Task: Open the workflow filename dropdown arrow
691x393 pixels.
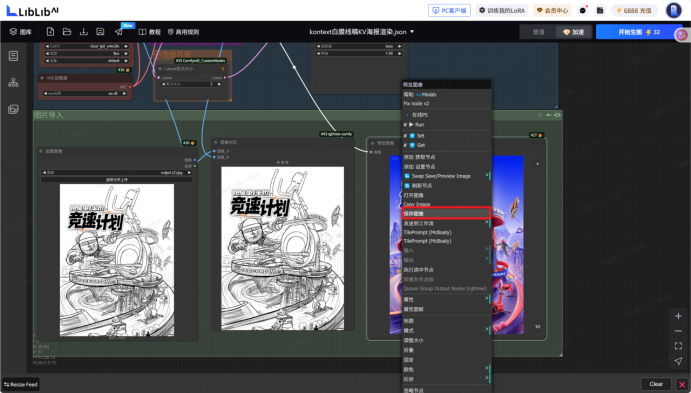Action: [x=412, y=32]
